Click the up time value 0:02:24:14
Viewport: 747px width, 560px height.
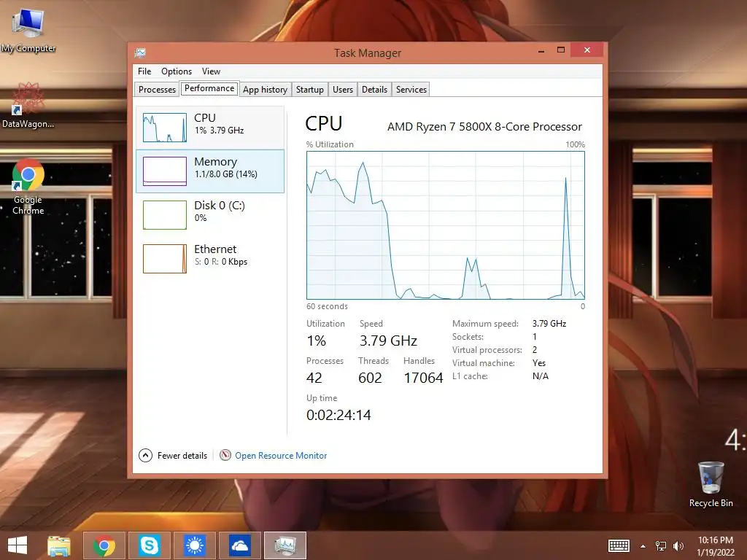[x=338, y=415]
